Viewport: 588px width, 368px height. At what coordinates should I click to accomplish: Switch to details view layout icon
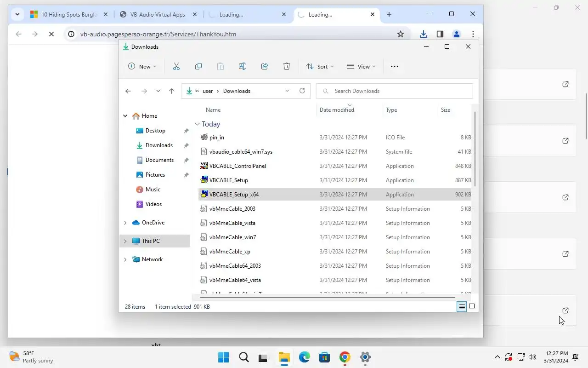pyautogui.click(x=462, y=306)
